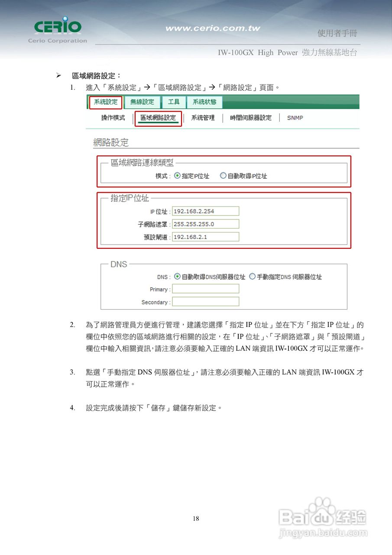Choose 自動取得DNS伺服器位址 radio option

click(177, 277)
